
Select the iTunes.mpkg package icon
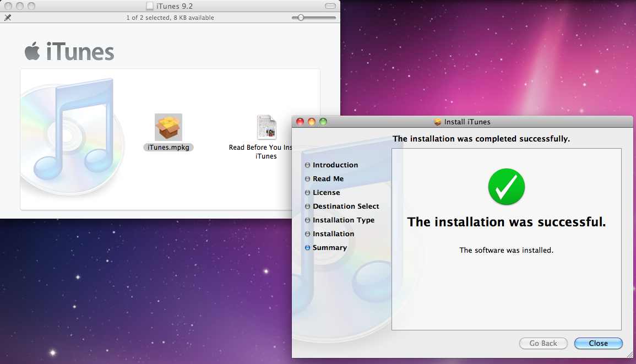[x=168, y=127]
